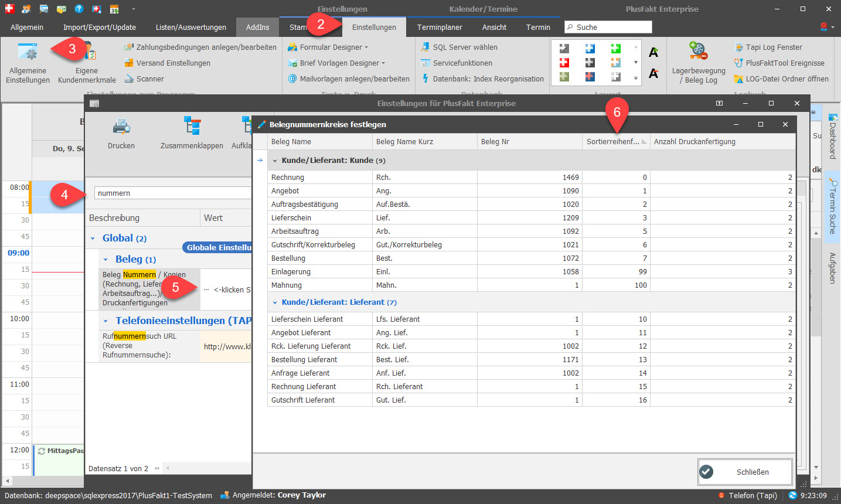Click the ellipsis button for Beleg Nummern
This screenshot has height=504, width=841.
(x=206, y=290)
